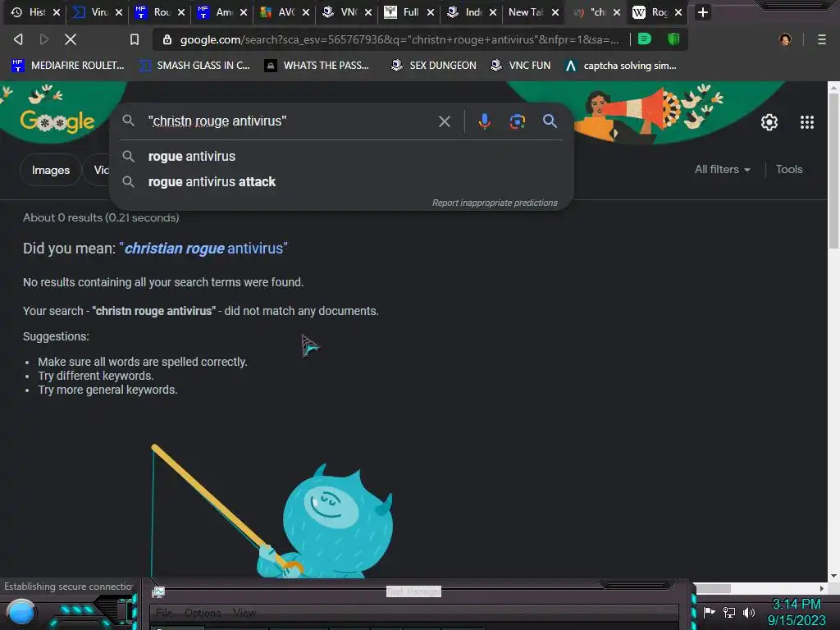Open MEDIAFIRE ROULET bookmark

(67, 66)
